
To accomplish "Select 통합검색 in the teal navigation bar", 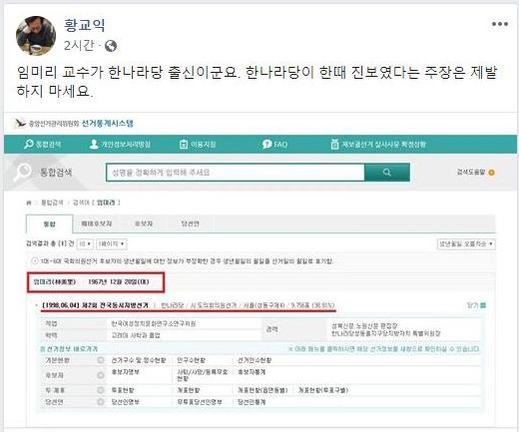I will point(49,144).
